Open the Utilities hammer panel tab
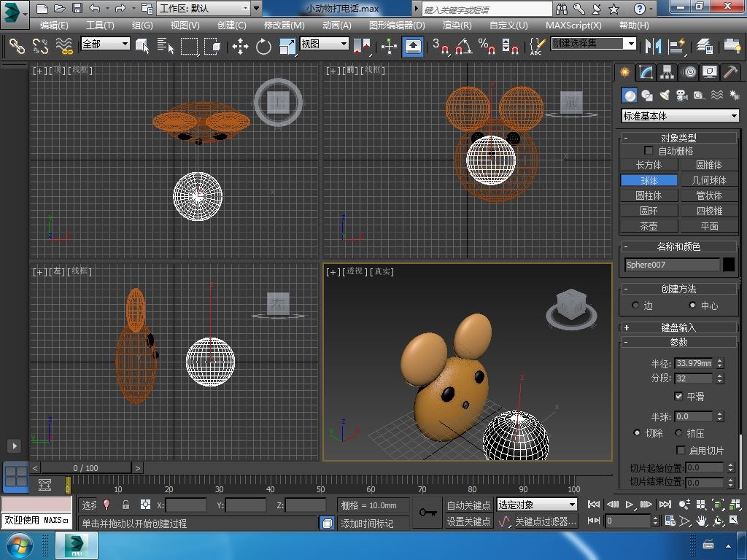The image size is (747, 560). [x=730, y=72]
